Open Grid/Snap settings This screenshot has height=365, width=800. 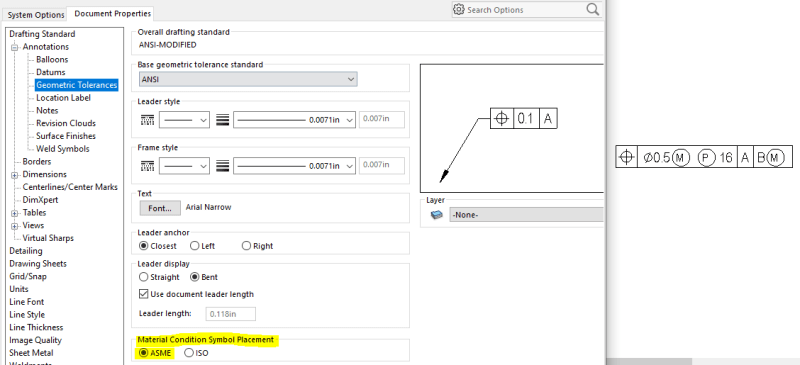click(28, 277)
